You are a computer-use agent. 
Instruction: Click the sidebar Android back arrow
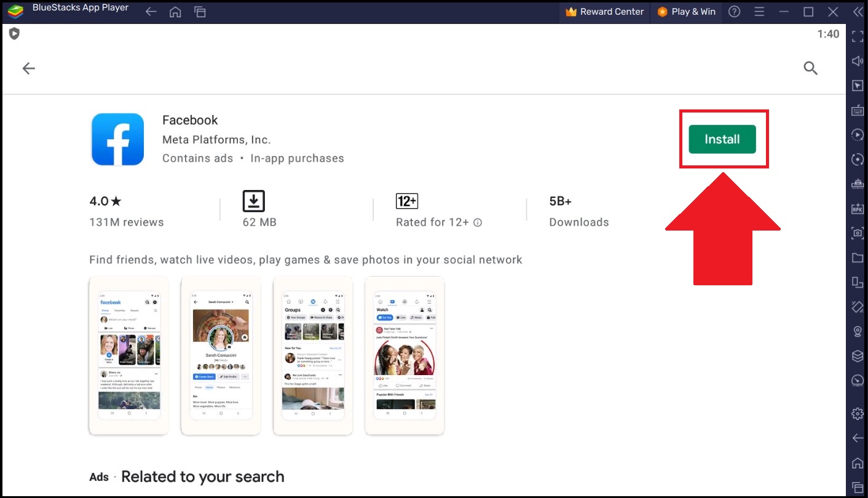(858, 438)
